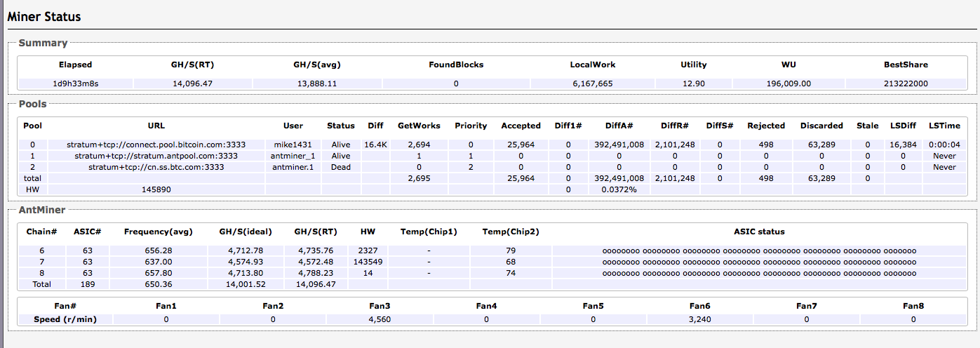Click the Temp(Chip2) column header
This screenshot has width=980, height=348.
[x=511, y=232]
